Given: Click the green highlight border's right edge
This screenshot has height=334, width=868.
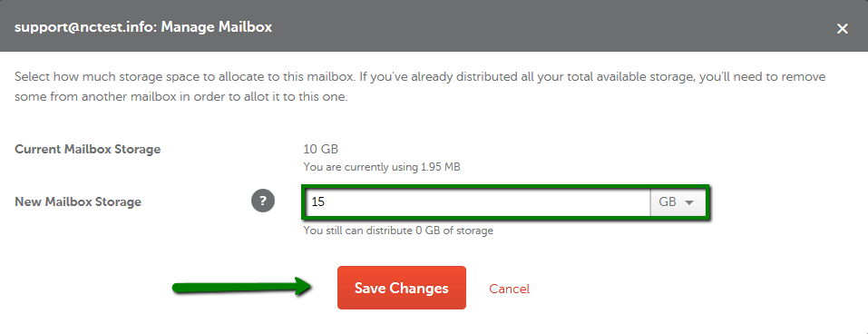Looking at the screenshot, I should coord(708,202).
